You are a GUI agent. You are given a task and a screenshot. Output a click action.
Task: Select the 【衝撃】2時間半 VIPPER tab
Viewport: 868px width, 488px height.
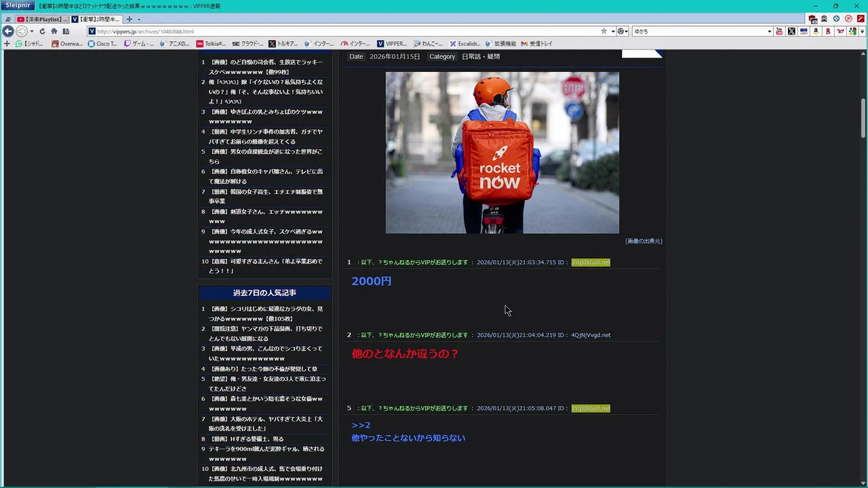[x=96, y=19]
